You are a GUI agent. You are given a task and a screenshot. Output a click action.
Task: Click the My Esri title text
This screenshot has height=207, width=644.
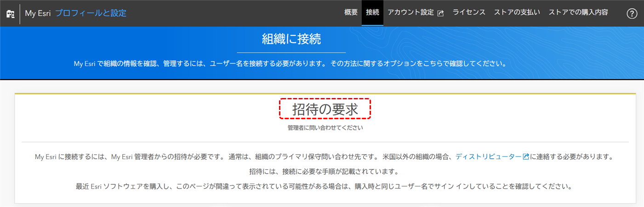38,13
